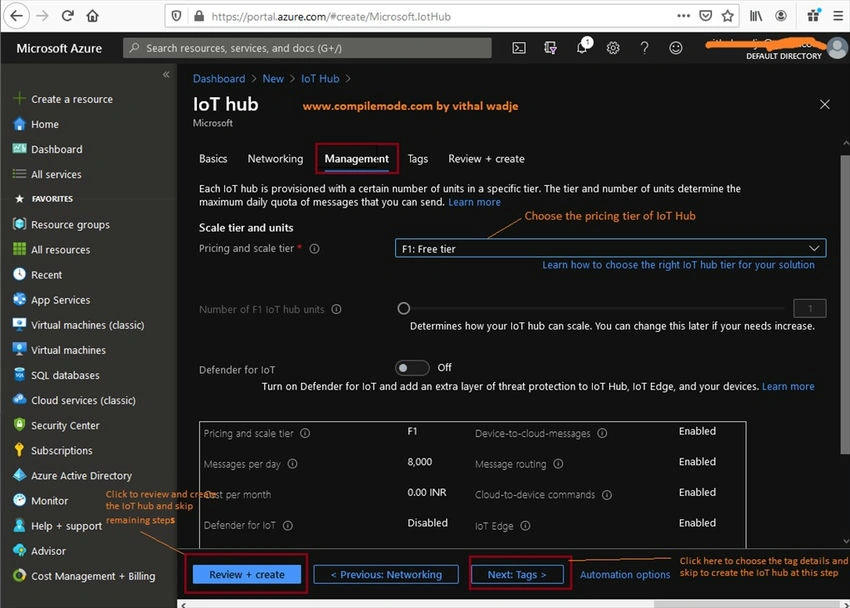The height and width of the screenshot is (608, 850).
Task: Click the horizontal scrollbar at bottom
Action: click(x=748, y=604)
